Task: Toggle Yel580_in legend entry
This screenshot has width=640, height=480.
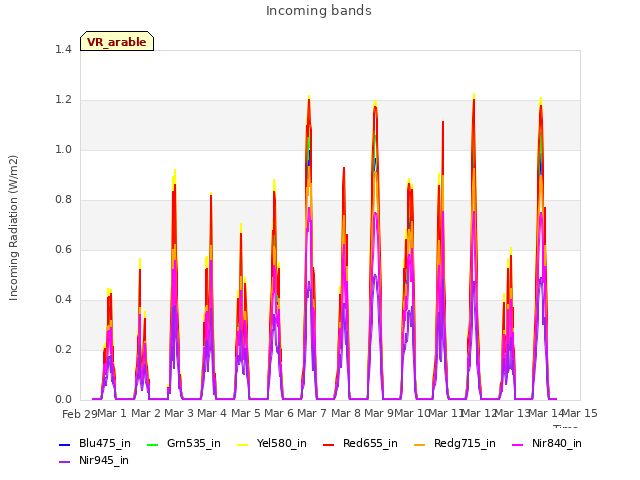Action: pos(272,443)
